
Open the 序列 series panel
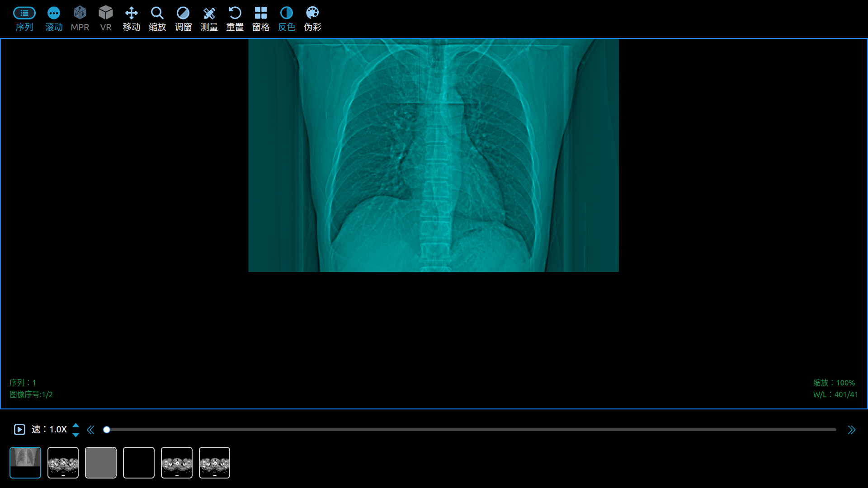pos(24,18)
